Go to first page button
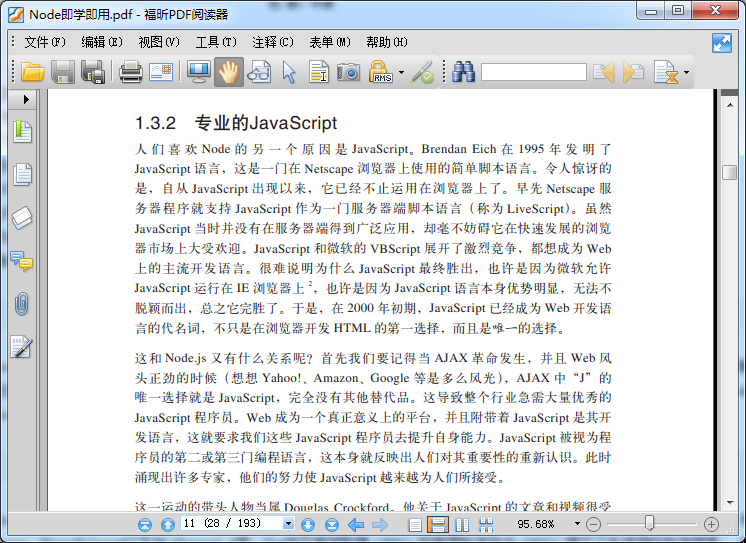The image size is (746, 543). coord(145,524)
